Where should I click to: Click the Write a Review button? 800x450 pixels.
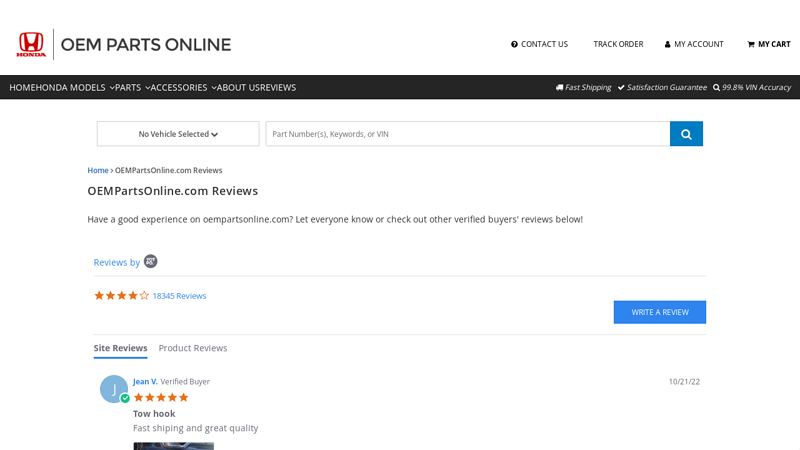(660, 312)
